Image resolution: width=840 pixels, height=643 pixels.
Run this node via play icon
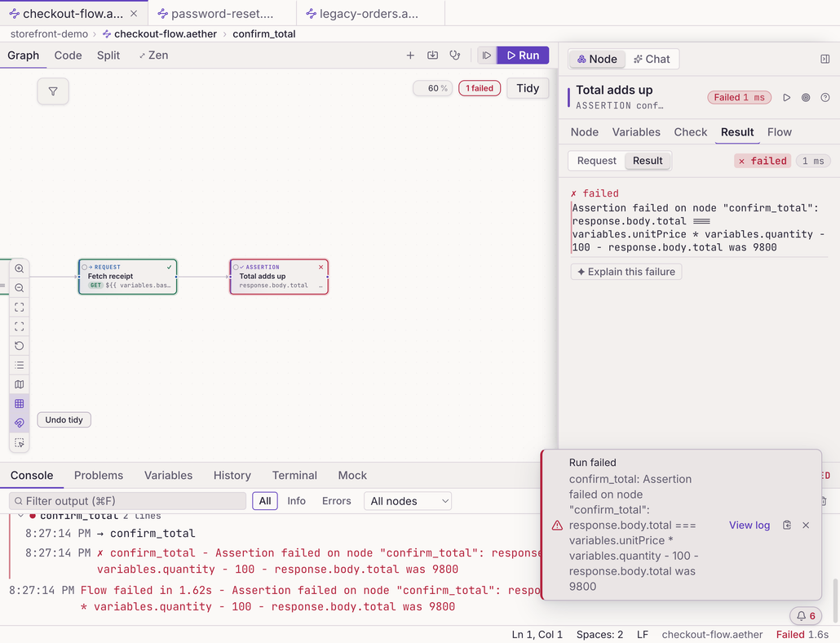tap(786, 98)
